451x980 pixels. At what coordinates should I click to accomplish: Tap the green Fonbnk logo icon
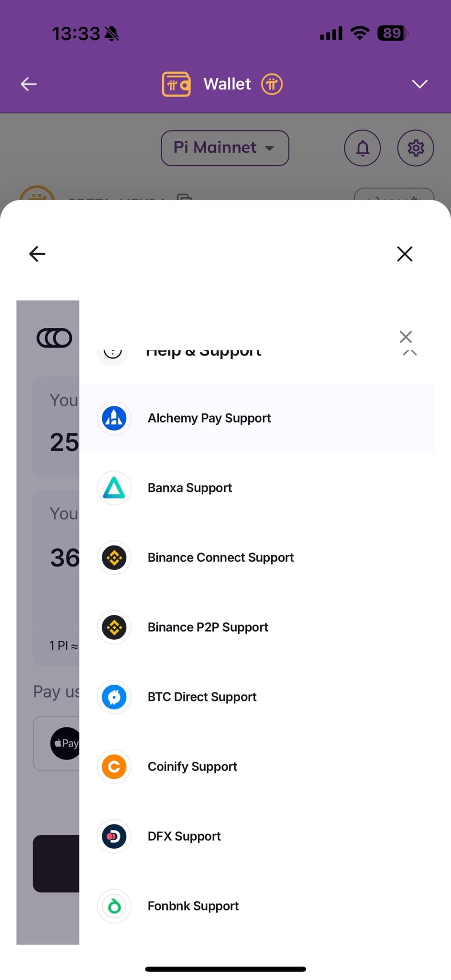tap(114, 906)
